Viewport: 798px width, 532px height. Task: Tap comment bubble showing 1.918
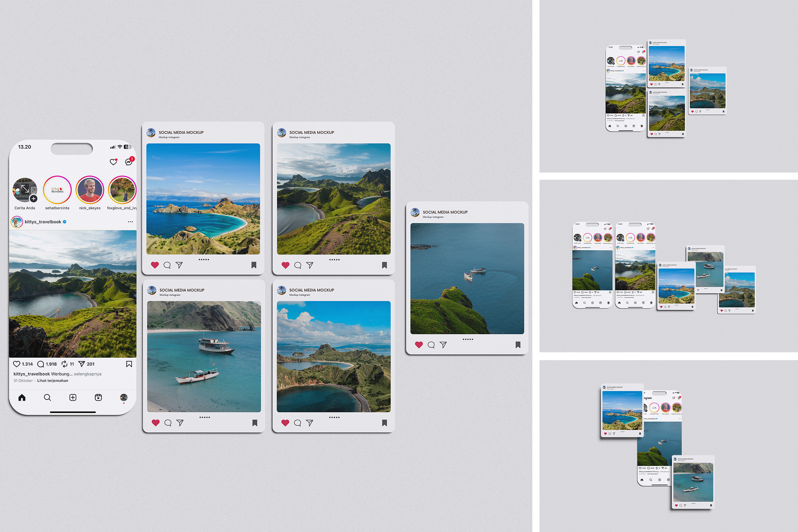(x=41, y=364)
